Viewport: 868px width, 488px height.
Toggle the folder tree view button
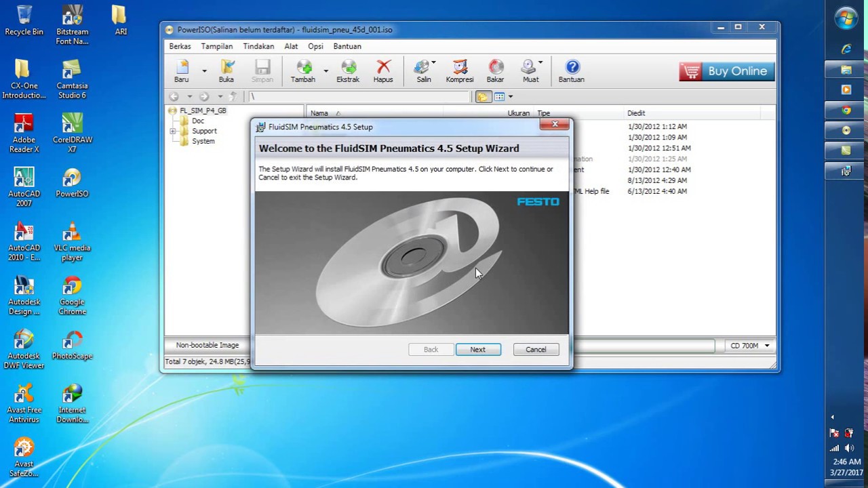coord(482,97)
